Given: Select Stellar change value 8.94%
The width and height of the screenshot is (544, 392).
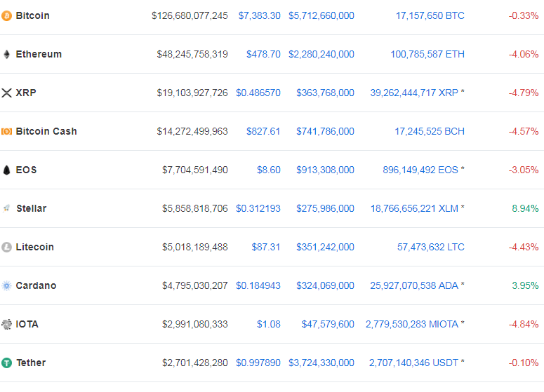Looking at the screenshot, I should pos(525,208).
